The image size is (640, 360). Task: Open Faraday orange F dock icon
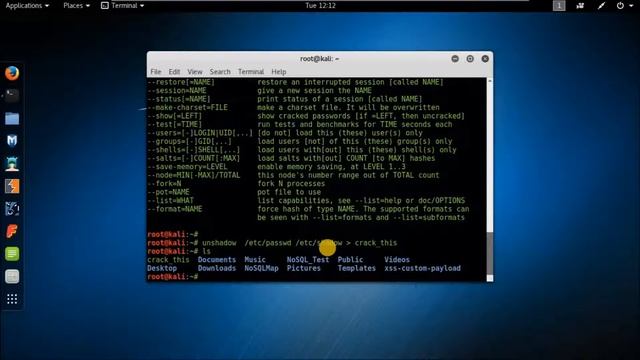click(x=12, y=231)
